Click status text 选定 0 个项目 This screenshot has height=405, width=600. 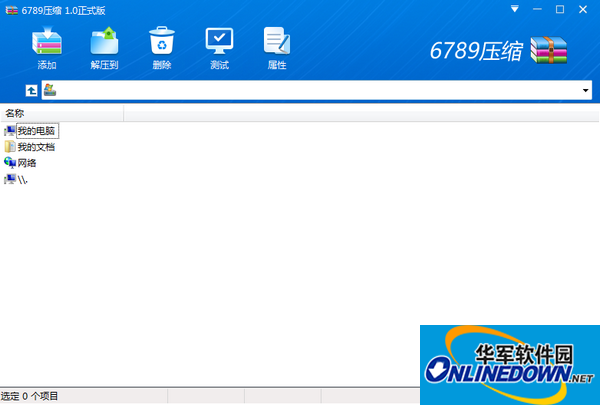[x=29, y=396]
